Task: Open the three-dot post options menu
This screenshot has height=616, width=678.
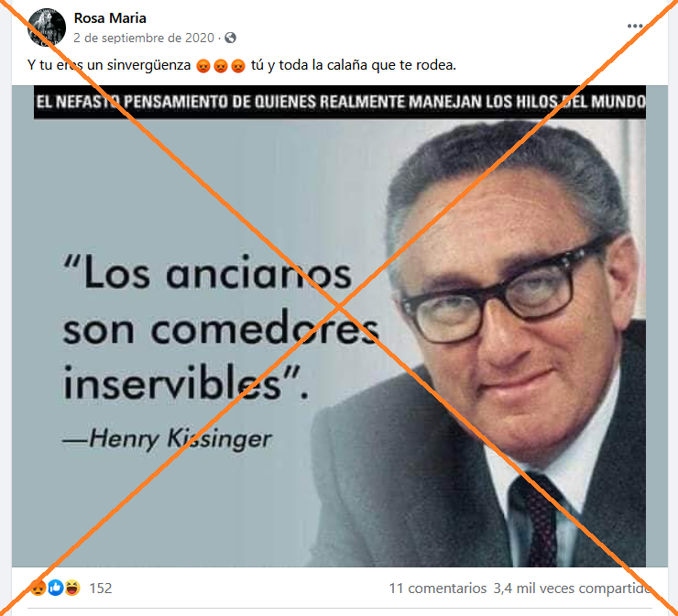Action: point(635,26)
